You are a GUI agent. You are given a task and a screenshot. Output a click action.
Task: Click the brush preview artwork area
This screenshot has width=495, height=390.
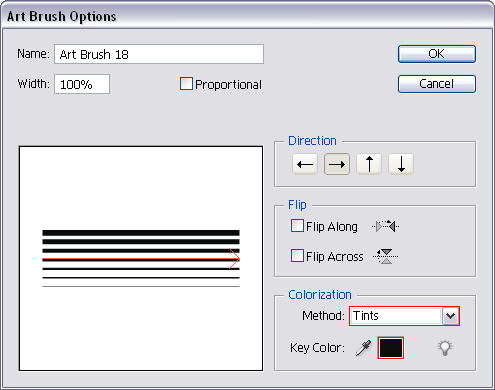coord(141,258)
